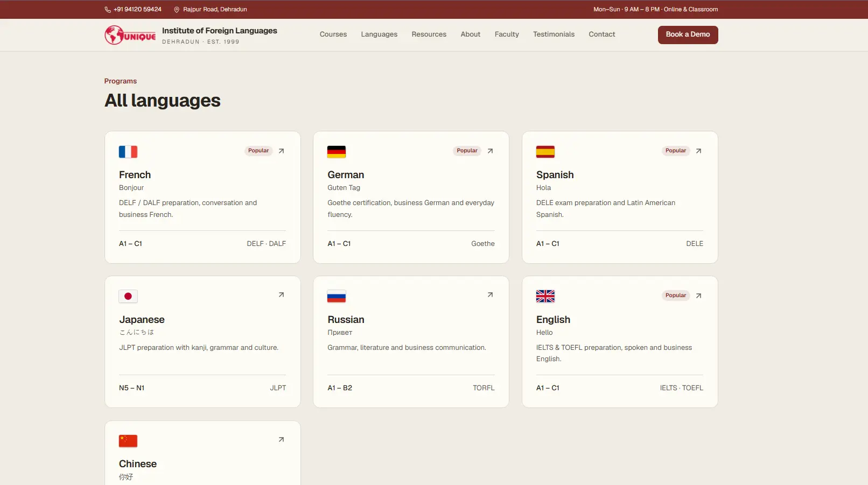Click the phone icon in top bar

pos(108,10)
